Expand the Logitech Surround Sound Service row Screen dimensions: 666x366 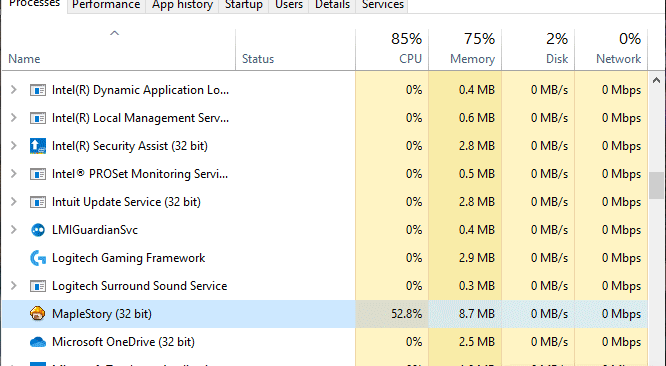tap(14, 286)
